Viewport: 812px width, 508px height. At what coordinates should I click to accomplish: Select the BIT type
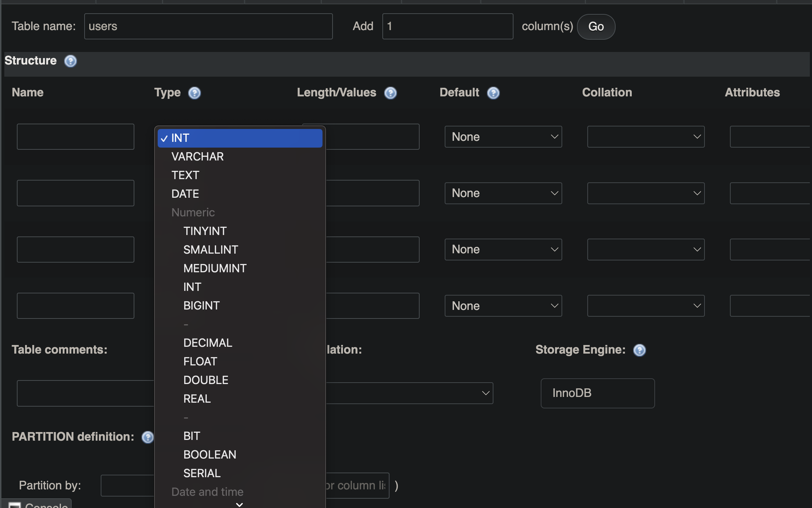(240, 436)
